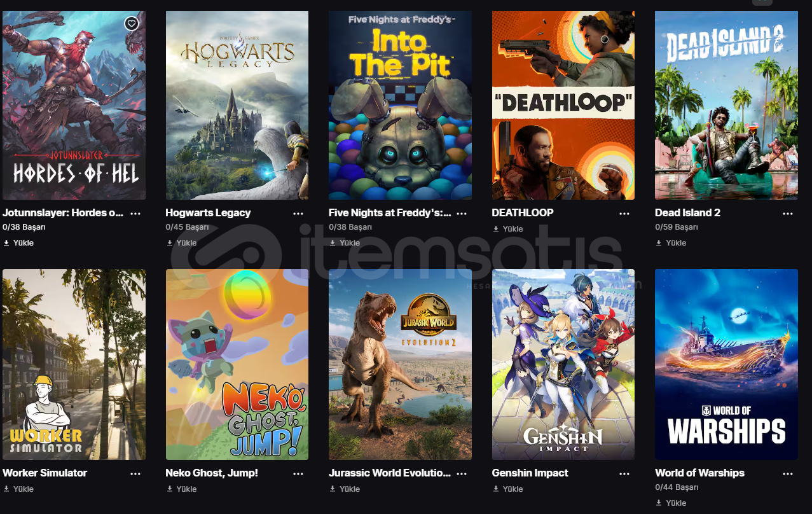The height and width of the screenshot is (514, 812).
Task: Click the download icon under Genshin Impact
Action: click(x=496, y=489)
